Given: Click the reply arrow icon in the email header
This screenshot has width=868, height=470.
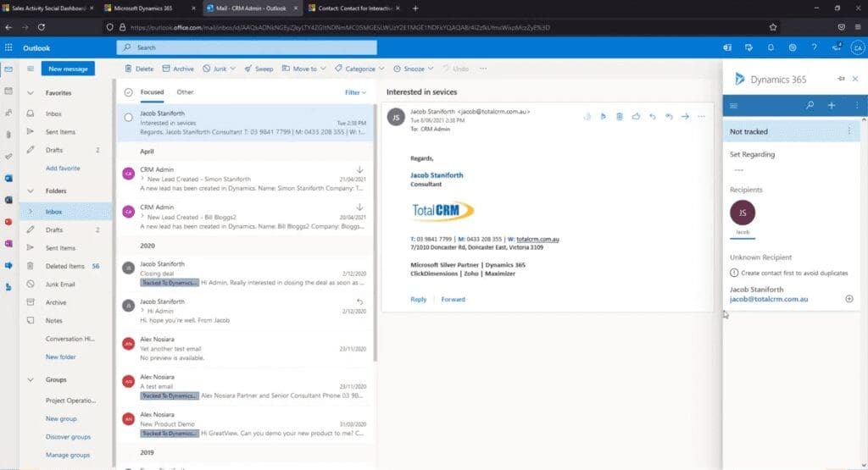Looking at the screenshot, I should [x=653, y=117].
